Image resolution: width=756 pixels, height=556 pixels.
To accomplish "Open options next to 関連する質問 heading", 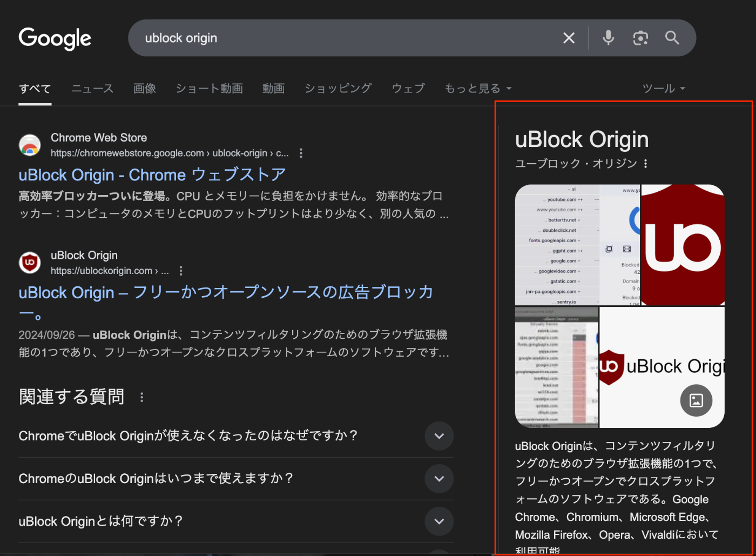I will pyautogui.click(x=142, y=397).
